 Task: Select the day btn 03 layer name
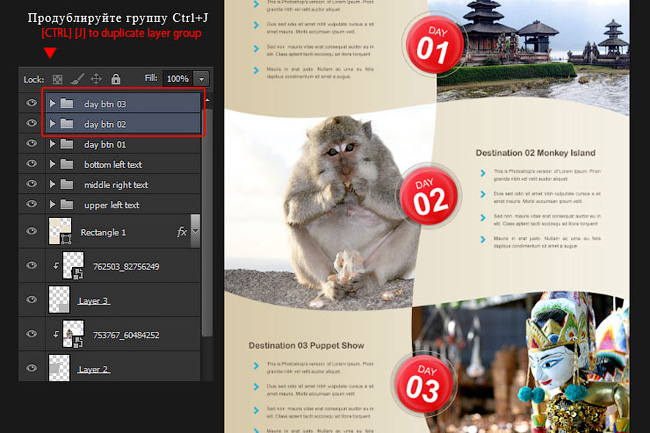105,104
